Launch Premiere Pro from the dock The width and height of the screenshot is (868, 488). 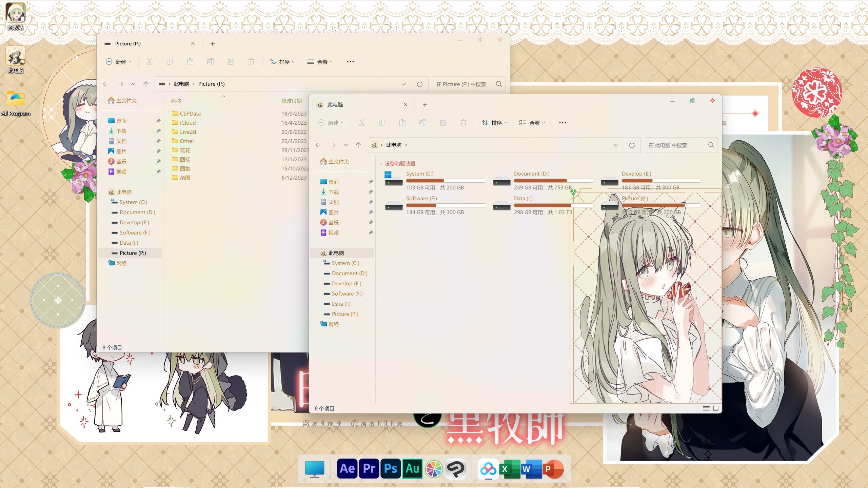click(x=369, y=469)
